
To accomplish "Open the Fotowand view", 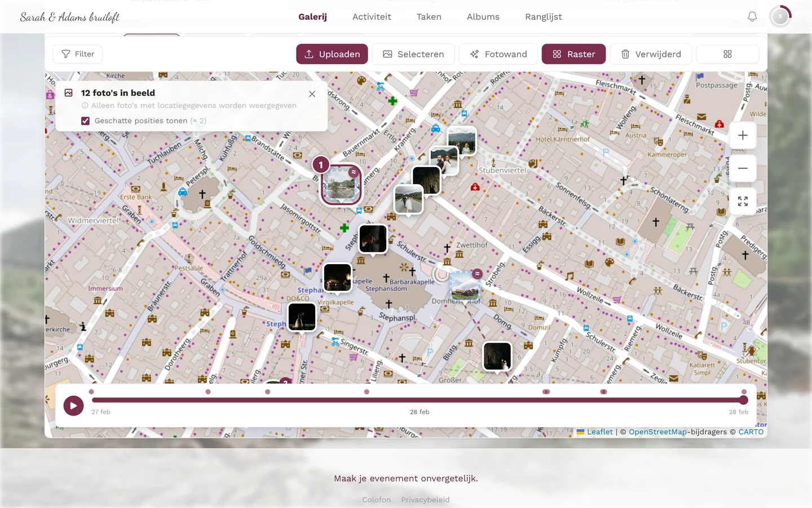I will pos(498,54).
